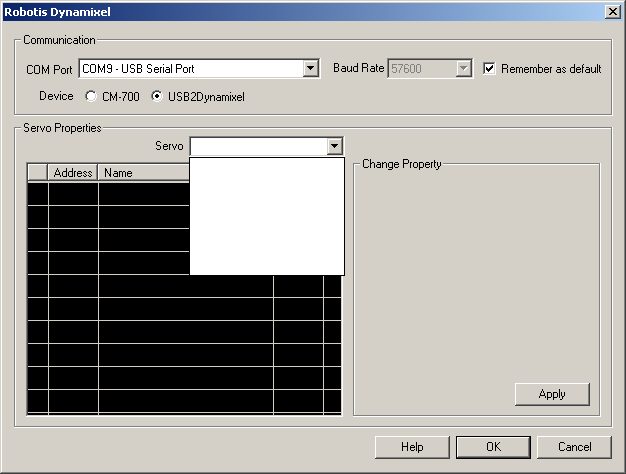
Task: Toggle the Remember as default checkbox
Action: [x=490, y=69]
